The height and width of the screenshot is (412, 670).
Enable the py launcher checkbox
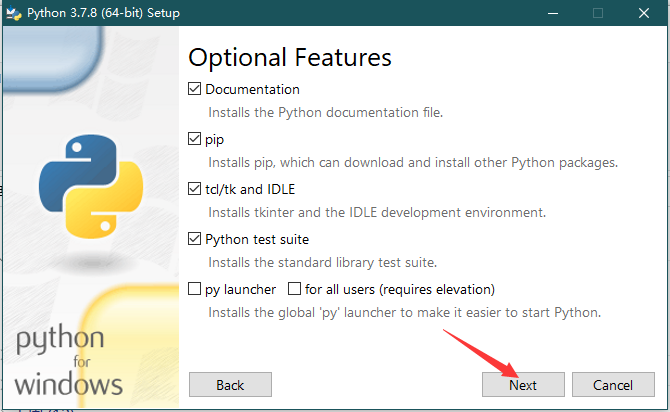[194, 289]
